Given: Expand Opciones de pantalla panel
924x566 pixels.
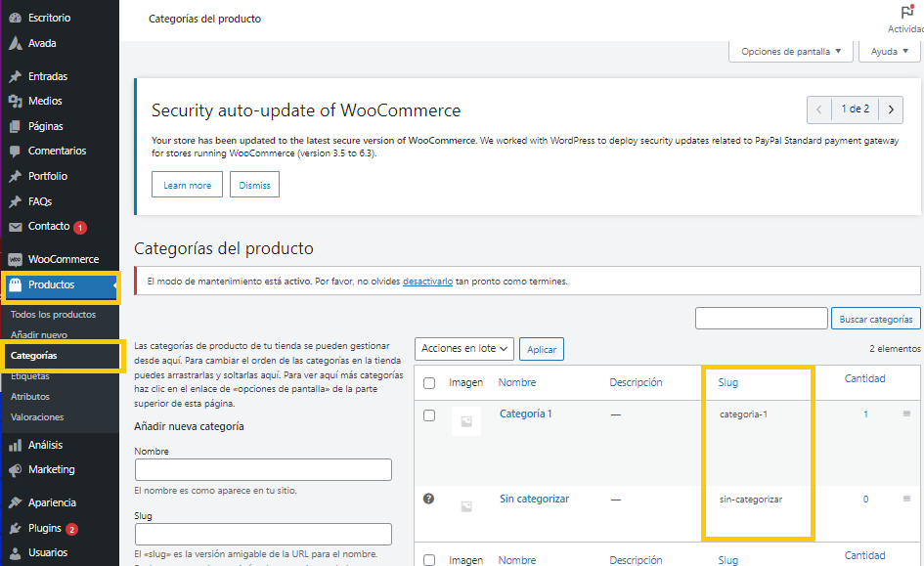Looking at the screenshot, I should pos(790,52).
